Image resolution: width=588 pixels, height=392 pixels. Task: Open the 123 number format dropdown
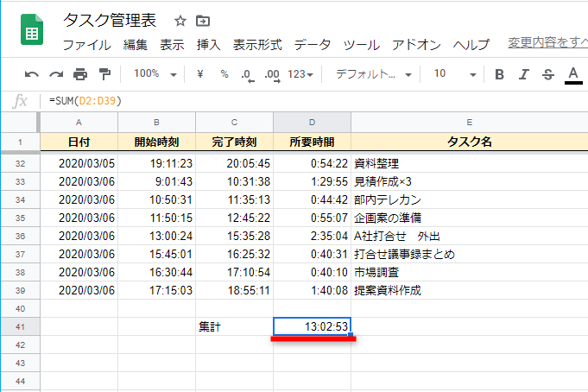click(x=300, y=74)
